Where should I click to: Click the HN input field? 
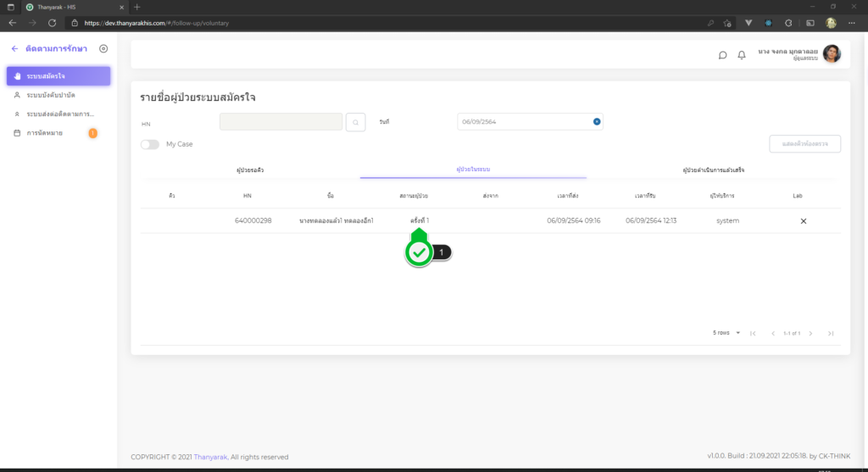click(281, 122)
